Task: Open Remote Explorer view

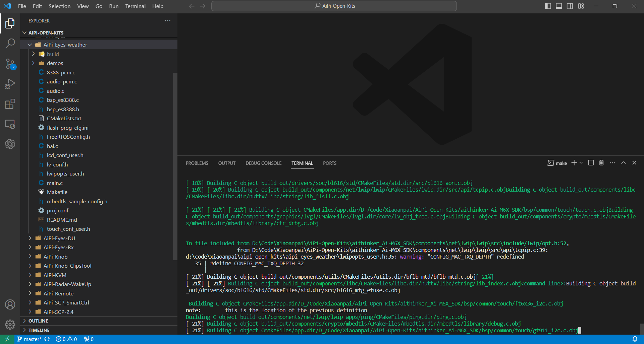Action: 10,124
